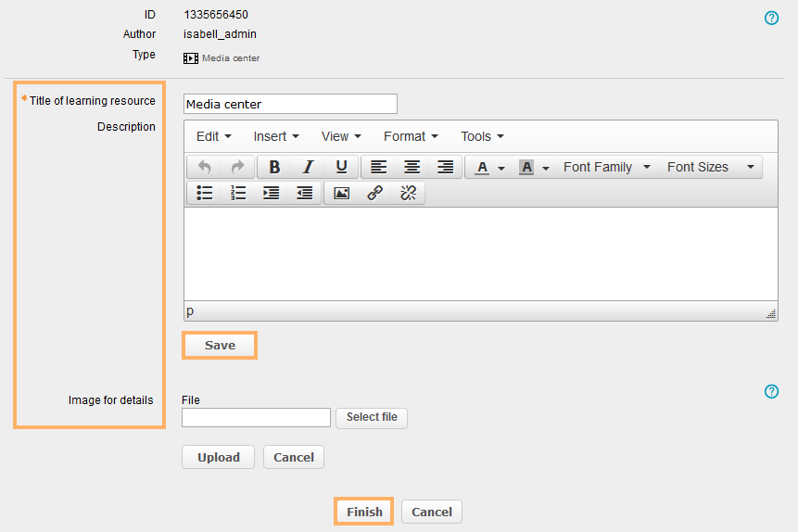The width and height of the screenshot is (798, 532).
Task: Apply underline formatting in editor
Action: click(x=341, y=167)
